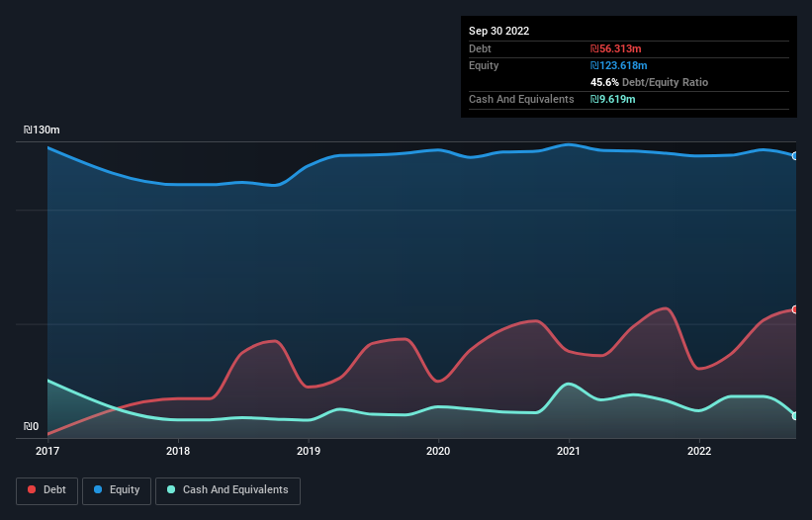The height and width of the screenshot is (520, 812).
Task: Select the 2021 x-axis label
Action: [x=569, y=451]
